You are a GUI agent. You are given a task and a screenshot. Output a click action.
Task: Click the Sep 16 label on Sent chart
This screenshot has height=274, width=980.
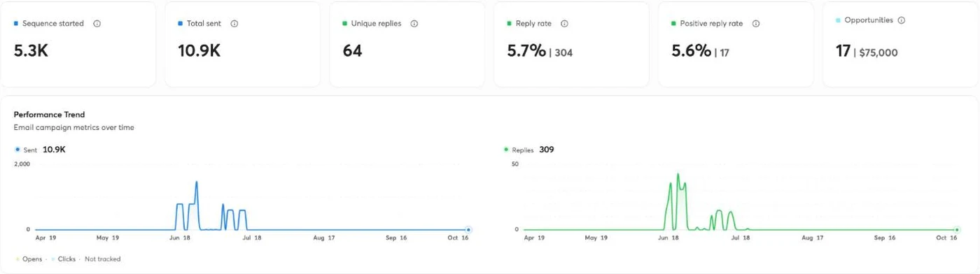396,238
